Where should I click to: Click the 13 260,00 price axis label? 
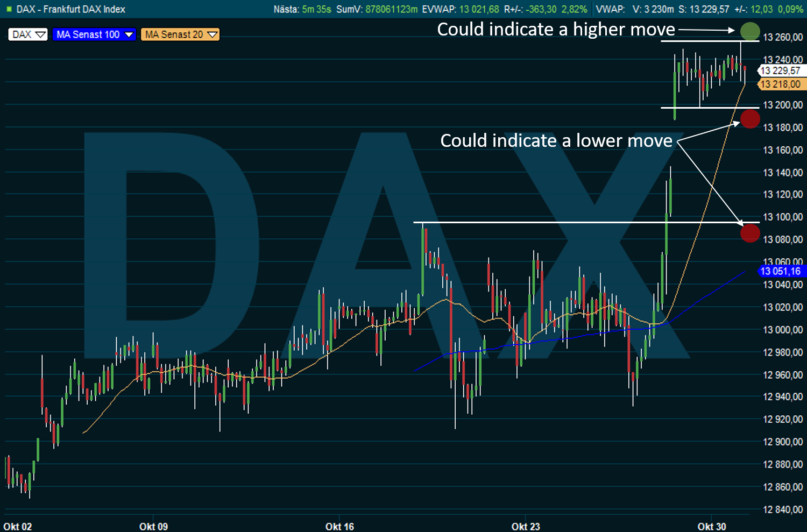click(783, 37)
